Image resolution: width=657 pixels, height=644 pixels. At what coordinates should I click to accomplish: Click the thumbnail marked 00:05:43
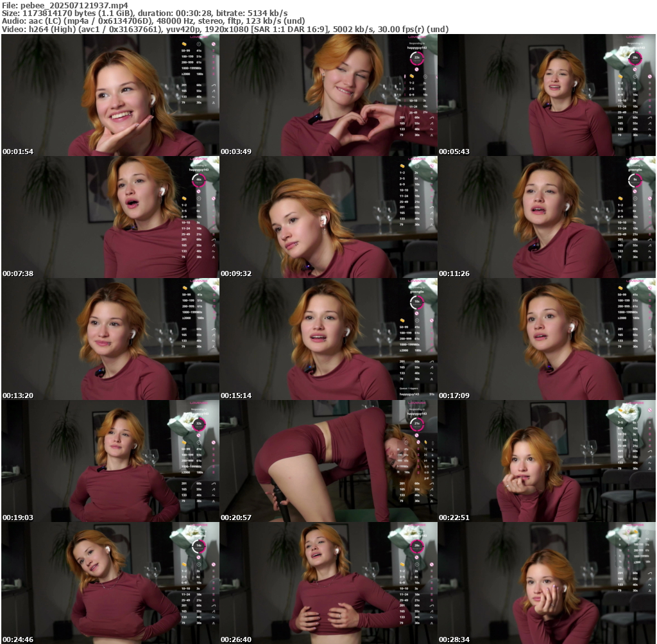coord(547,95)
